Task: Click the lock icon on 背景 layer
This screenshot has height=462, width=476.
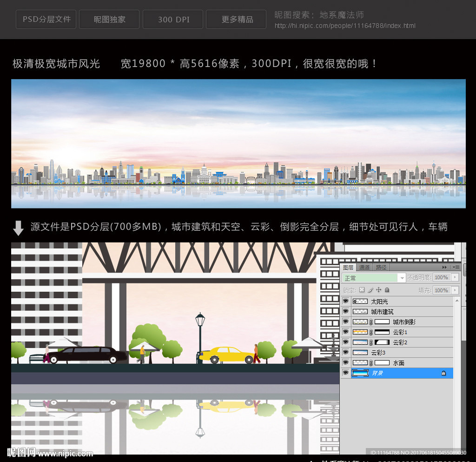Action: click(443, 373)
